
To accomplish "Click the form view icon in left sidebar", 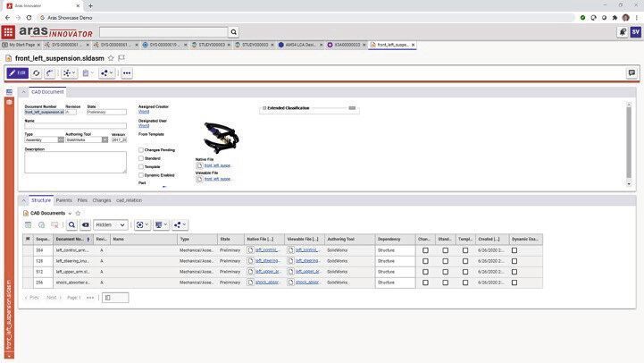I will tap(9, 92).
